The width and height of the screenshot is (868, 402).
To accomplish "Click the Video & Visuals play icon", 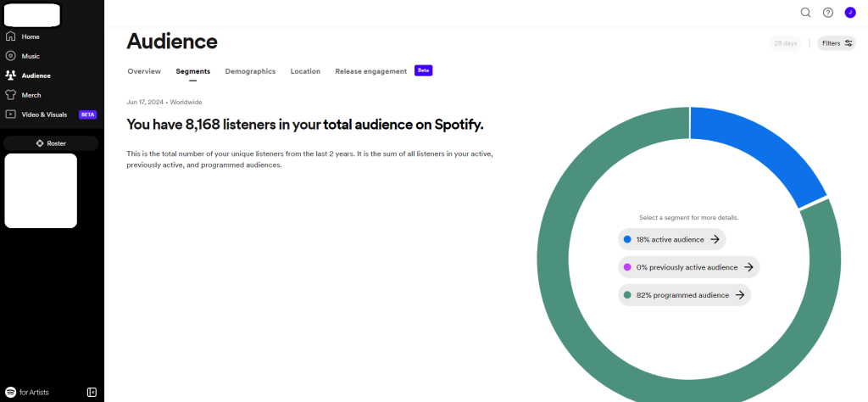I will click(x=11, y=114).
